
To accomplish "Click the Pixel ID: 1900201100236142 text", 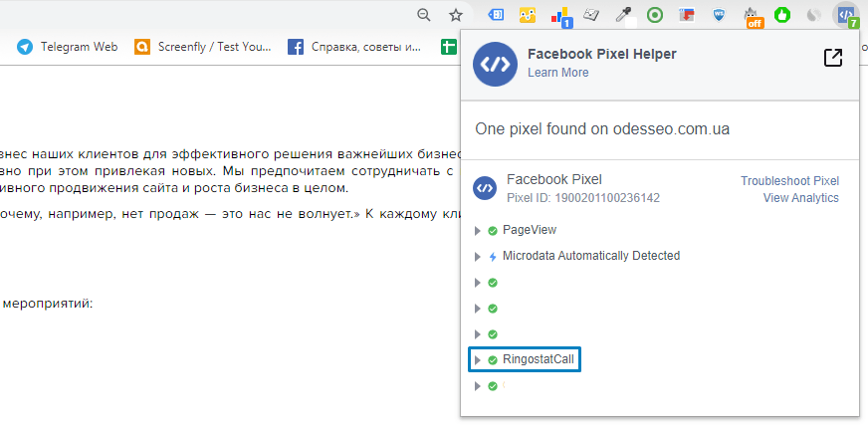I will 583,197.
